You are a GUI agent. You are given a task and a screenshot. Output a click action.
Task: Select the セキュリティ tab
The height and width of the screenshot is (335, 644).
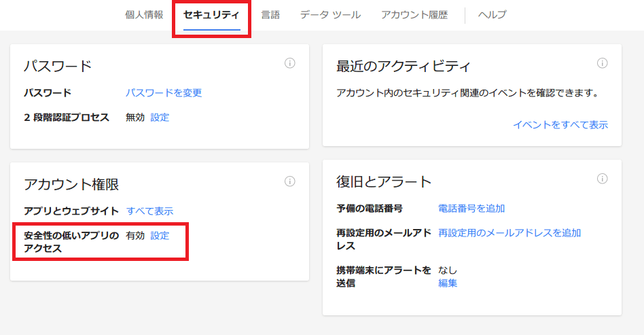pyautogui.click(x=211, y=14)
